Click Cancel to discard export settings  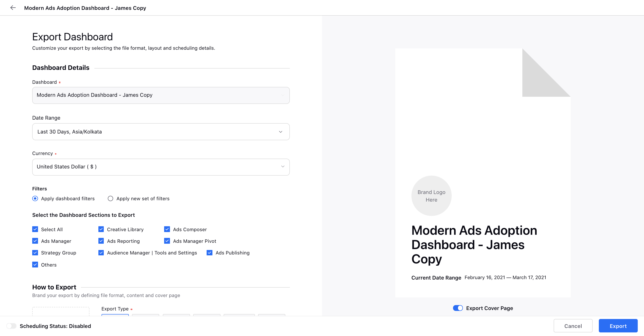pos(573,325)
